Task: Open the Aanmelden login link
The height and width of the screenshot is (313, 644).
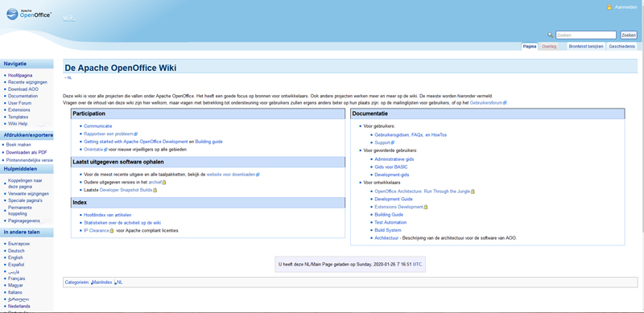Action: click(626, 7)
